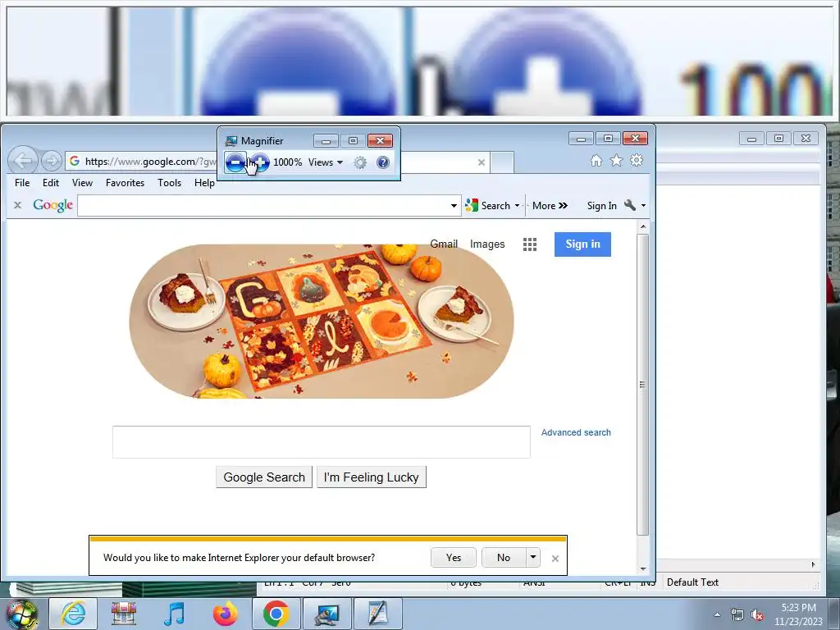Dismiss the default browser notification bar
Viewport: 840px width, 630px height.
[x=555, y=558]
